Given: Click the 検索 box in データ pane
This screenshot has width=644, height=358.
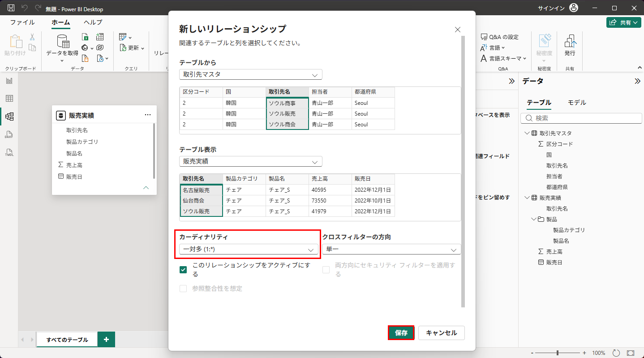Looking at the screenshot, I should (581, 118).
